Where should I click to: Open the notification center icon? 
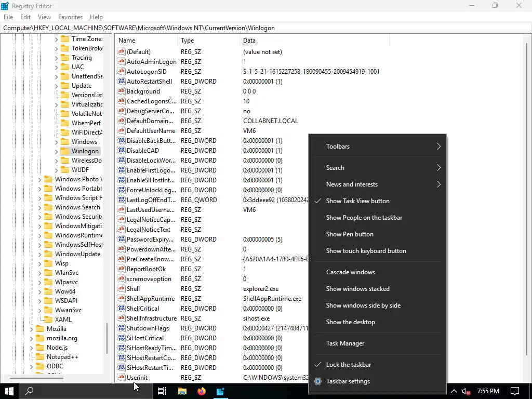515,391
